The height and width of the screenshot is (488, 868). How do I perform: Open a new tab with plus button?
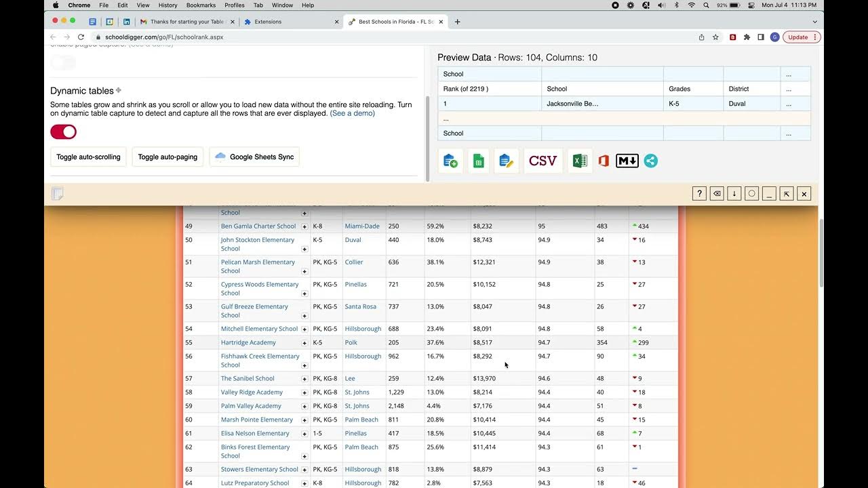tap(457, 22)
